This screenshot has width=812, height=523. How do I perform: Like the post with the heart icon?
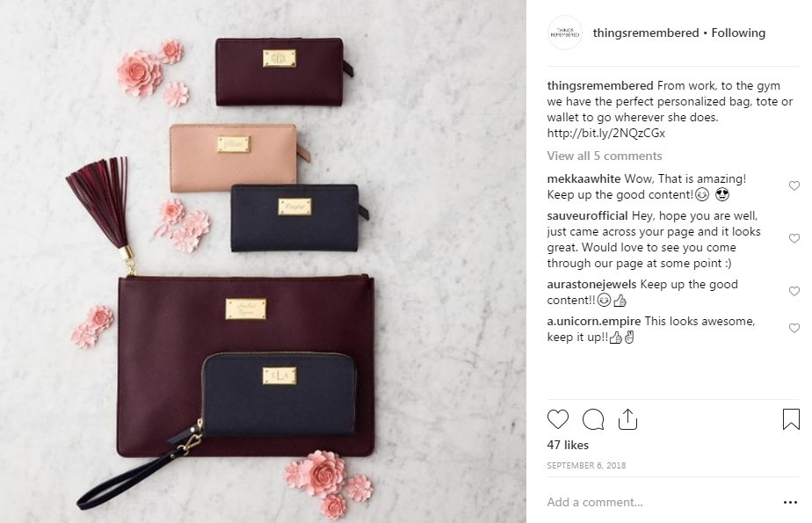pos(558,419)
